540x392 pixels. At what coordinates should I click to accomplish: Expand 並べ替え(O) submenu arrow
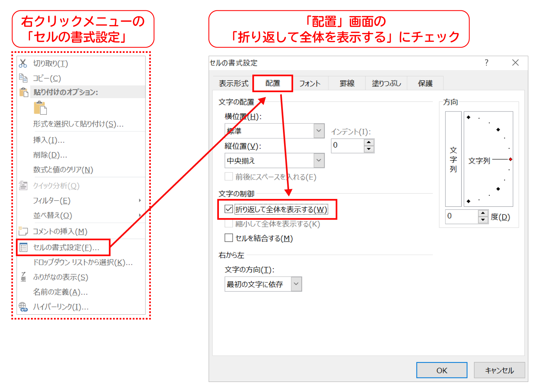[x=140, y=215]
